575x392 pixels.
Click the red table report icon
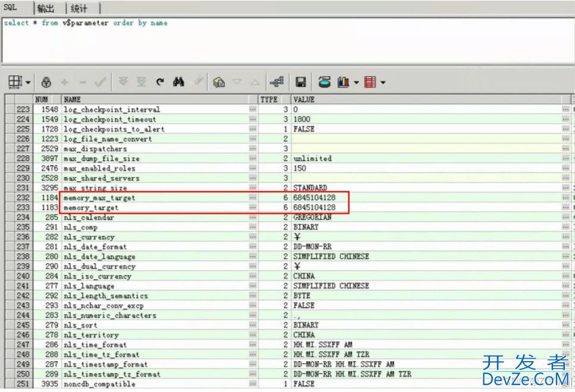[x=370, y=82]
